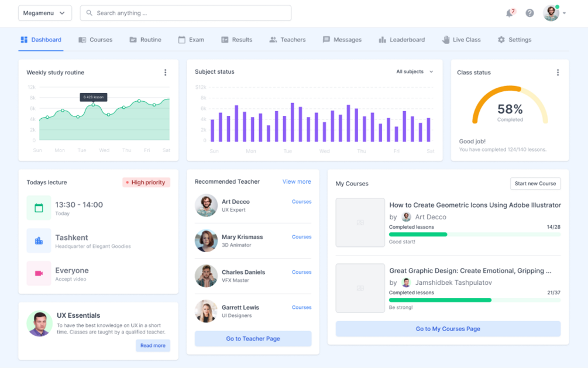588x368 pixels.
Task: Open Class status three-dot menu
Action: pyautogui.click(x=558, y=73)
